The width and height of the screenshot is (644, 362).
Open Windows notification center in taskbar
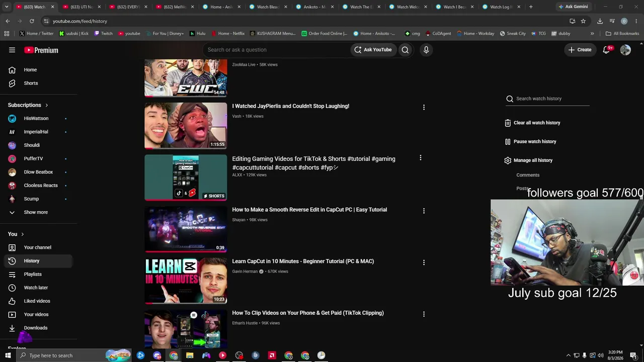pos(633,355)
